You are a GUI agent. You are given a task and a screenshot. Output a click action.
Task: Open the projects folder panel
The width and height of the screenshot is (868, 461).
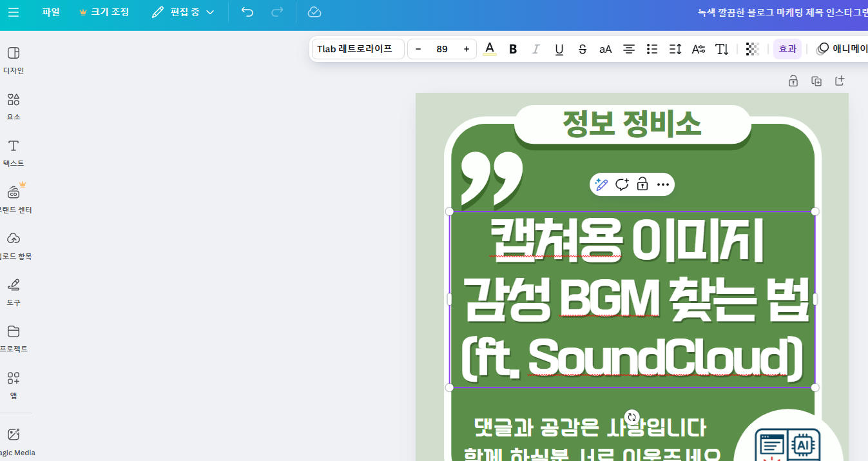(14, 338)
